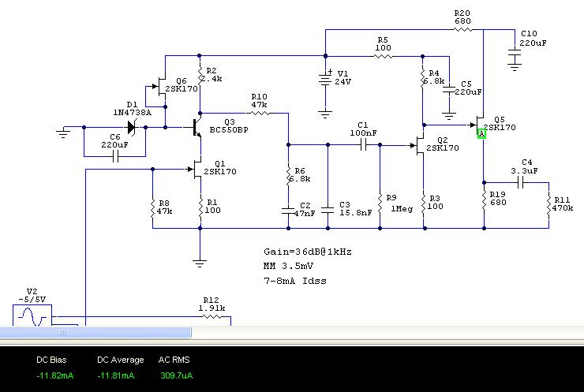Select the V2 sine source symbol
This screenshot has height=392, width=584.
pos(32,315)
